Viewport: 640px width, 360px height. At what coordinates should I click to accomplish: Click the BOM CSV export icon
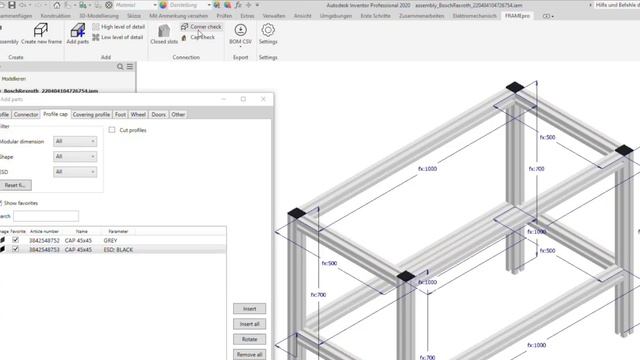point(240,30)
